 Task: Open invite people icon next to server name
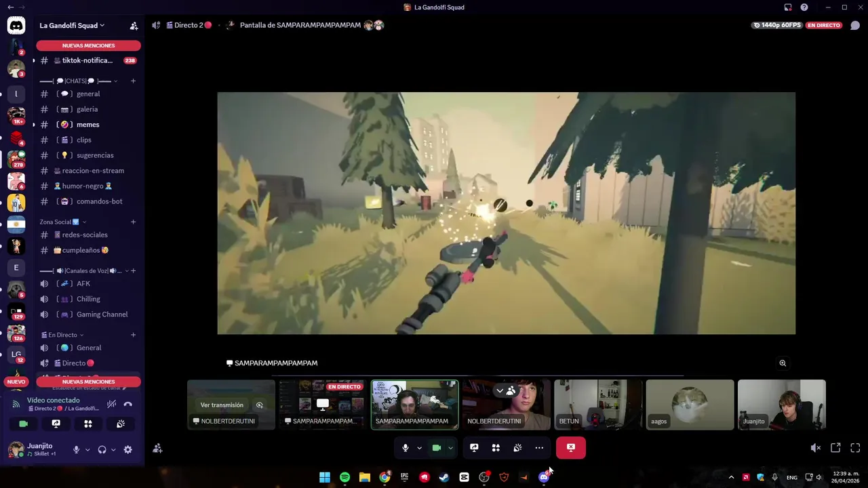(134, 26)
